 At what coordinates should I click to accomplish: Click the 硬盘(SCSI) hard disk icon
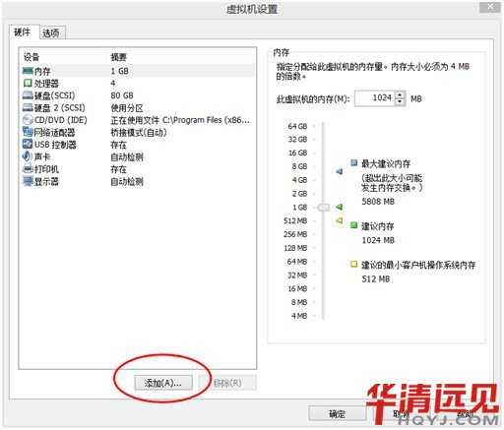point(28,95)
